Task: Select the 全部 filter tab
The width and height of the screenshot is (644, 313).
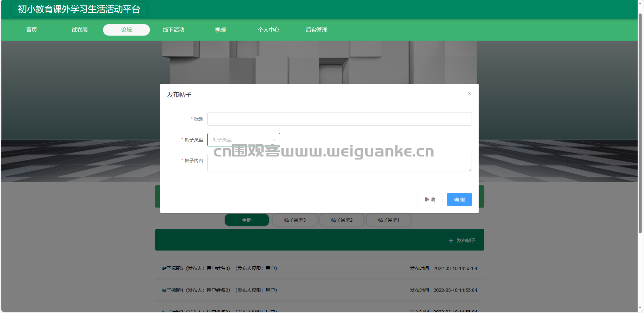Action: tap(247, 220)
